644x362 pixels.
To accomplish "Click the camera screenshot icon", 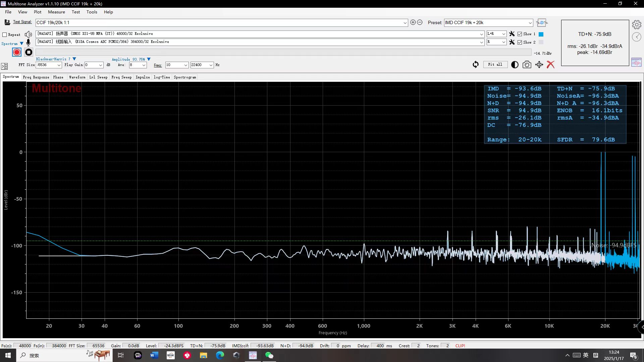I will [527, 65].
